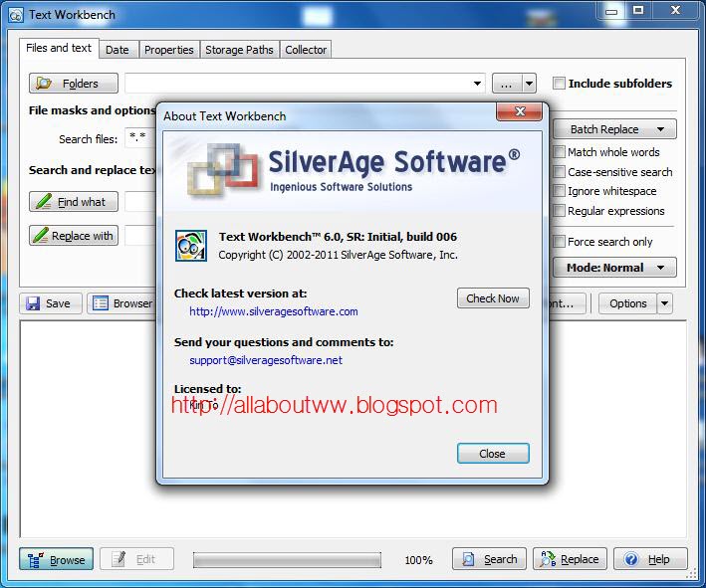Viewport: 706px width, 588px height.
Task: Check Force search only box
Action: [559, 242]
